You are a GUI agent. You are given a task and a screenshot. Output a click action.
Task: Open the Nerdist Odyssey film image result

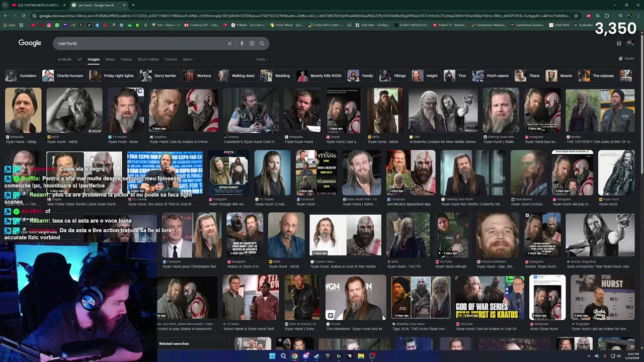(x=600, y=111)
